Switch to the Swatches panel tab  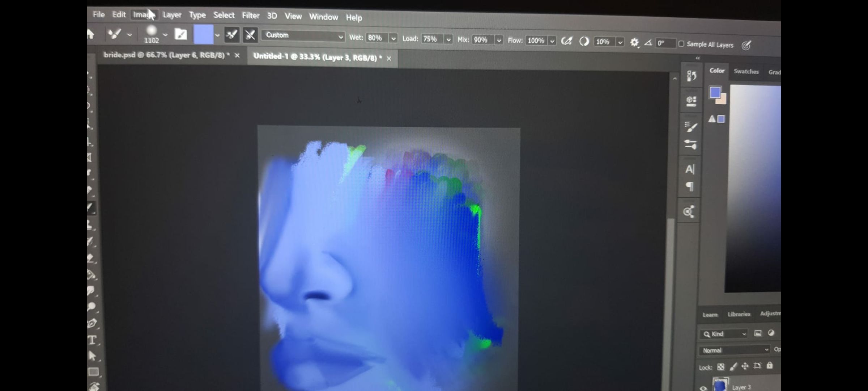click(x=746, y=72)
